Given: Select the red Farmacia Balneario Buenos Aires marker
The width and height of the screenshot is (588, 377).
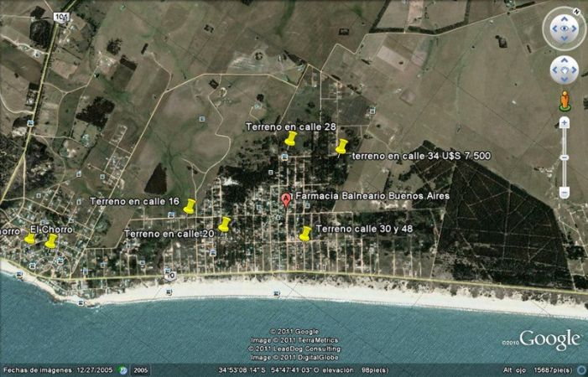Looking at the screenshot, I should [x=286, y=199].
